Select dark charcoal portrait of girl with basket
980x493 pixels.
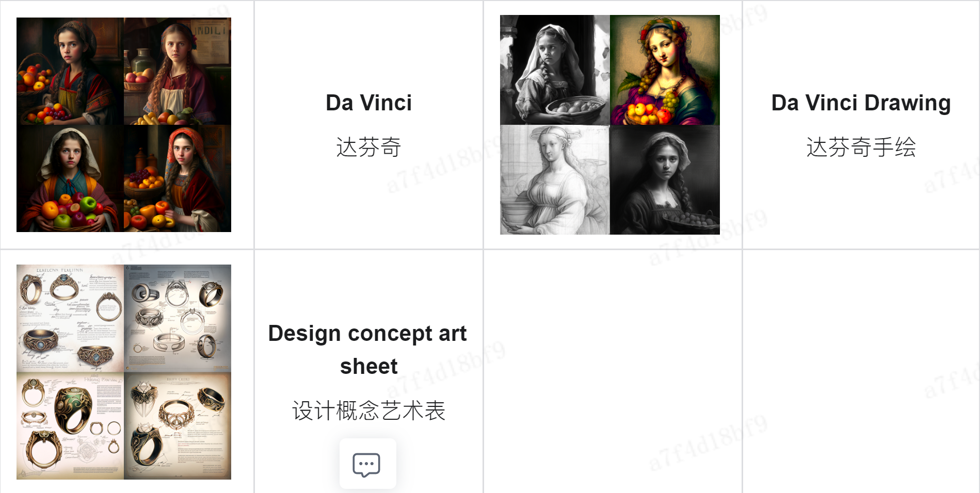pyautogui.click(x=665, y=179)
